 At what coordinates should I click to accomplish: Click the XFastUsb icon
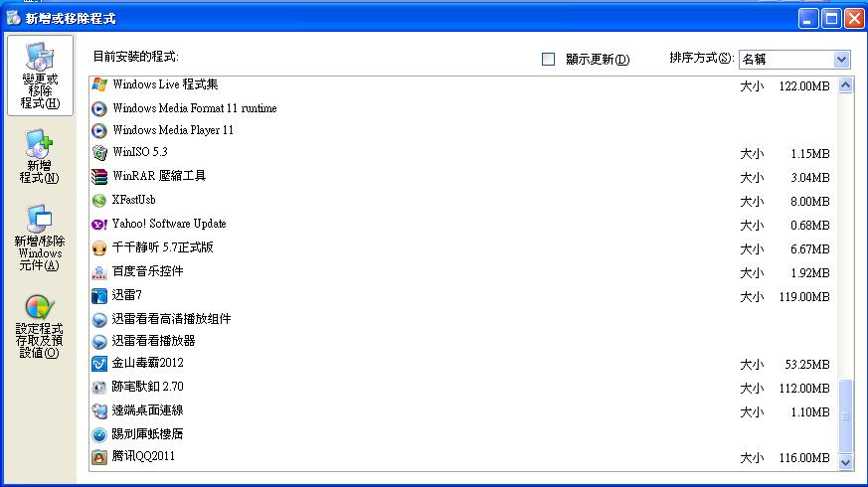tap(99, 201)
